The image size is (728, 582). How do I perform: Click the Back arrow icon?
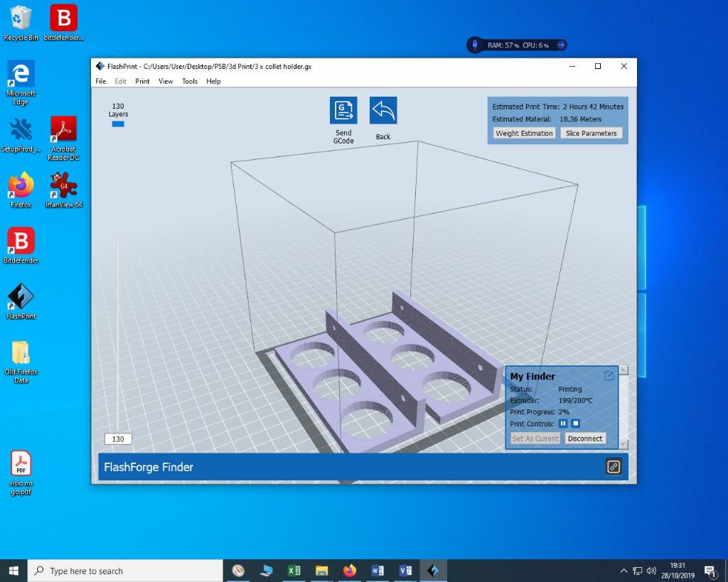pos(383,110)
